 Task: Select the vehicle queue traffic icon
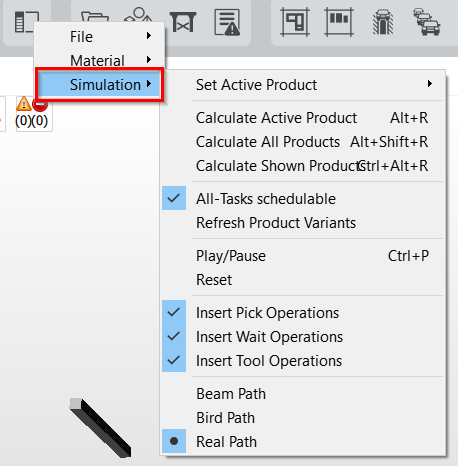(x=427, y=22)
